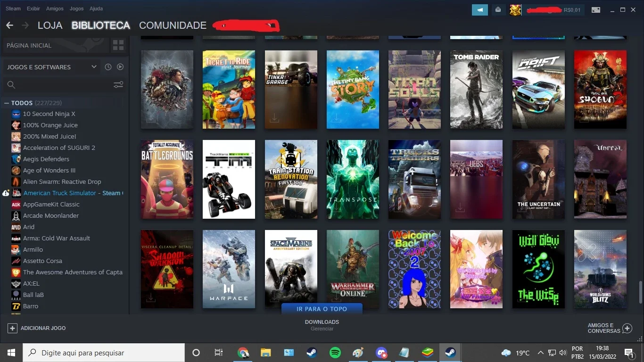The height and width of the screenshot is (362, 644).
Task: Open DOWNLOADS Gerenciar
Action: click(x=322, y=325)
